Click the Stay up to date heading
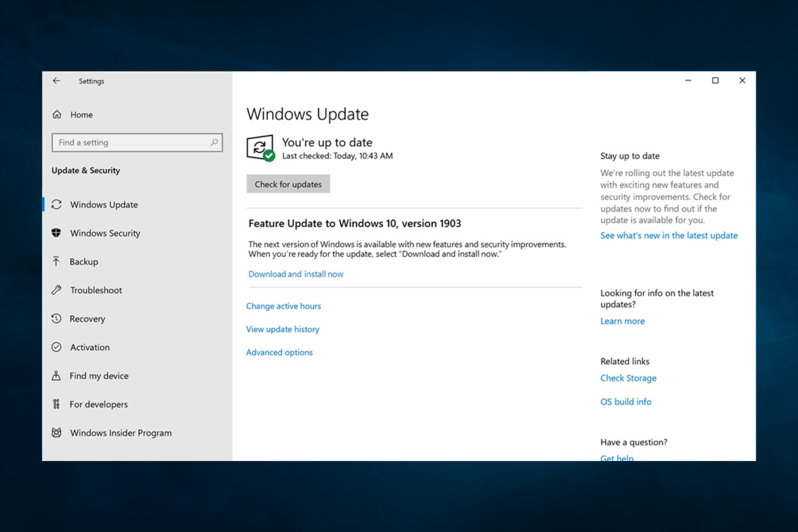 point(630,156)
